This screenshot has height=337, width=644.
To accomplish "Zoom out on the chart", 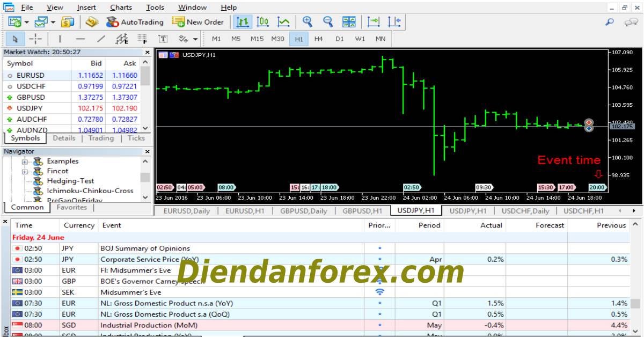I will (328, 22).
